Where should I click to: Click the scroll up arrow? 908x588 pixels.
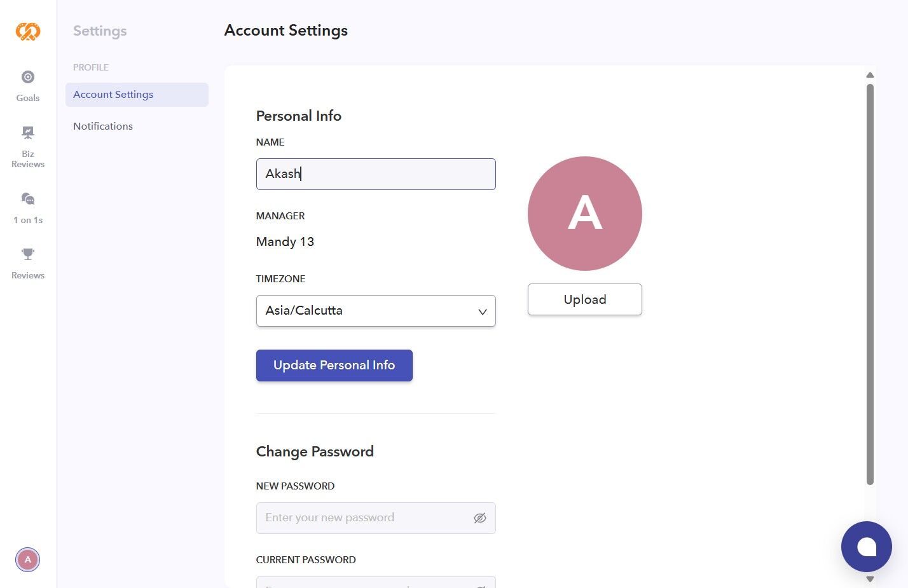click(870, 75)
